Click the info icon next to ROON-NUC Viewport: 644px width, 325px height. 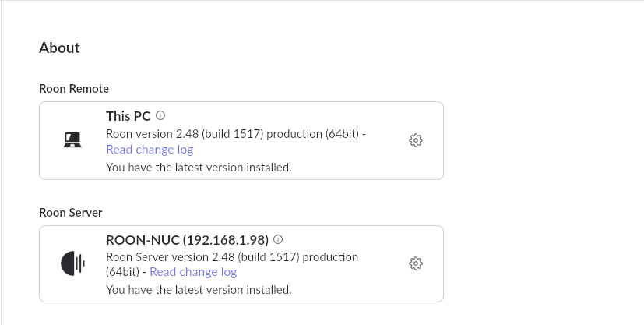278,239
